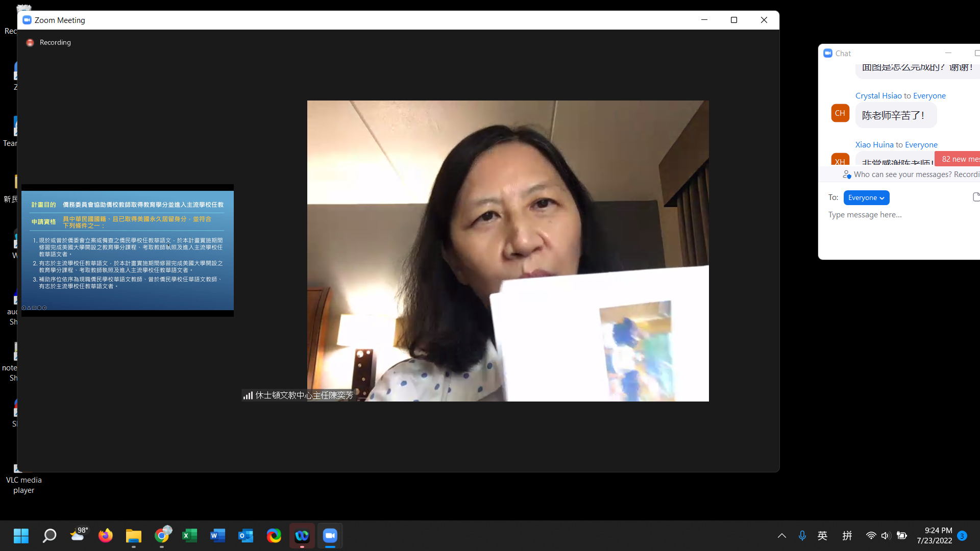The width and height of the screenshot is (980, 551).
Task: Expand the Everyone recipient dropdown
Action: coord(866,198)
